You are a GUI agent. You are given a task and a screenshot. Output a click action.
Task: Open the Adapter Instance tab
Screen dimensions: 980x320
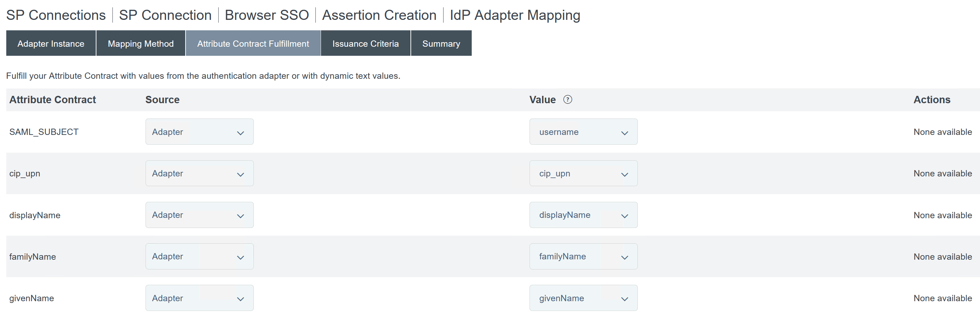(x=50, y=44)
